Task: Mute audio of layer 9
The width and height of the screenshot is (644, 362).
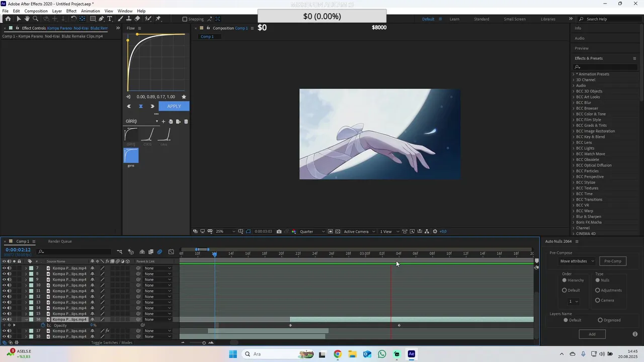Action: 9,280
